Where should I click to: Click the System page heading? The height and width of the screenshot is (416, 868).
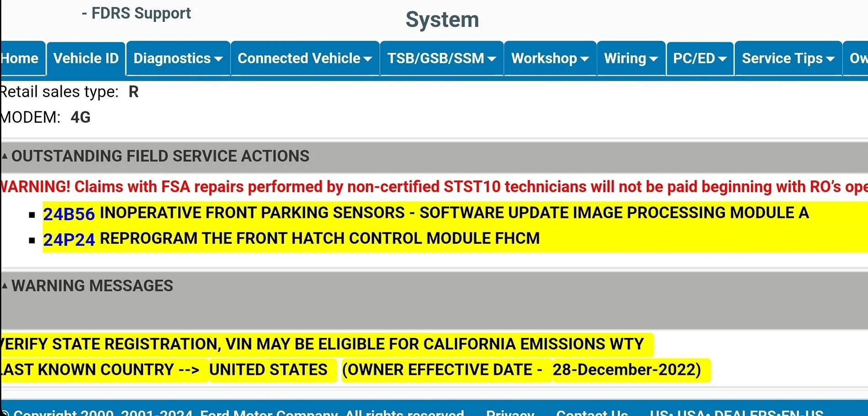click(x=442, y=20)
